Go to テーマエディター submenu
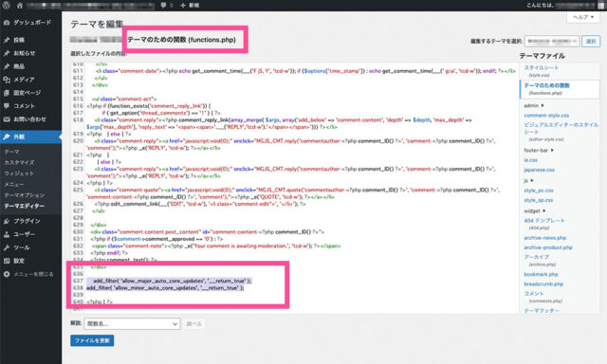The width and height of the screenshot is (607, 364). [x=25, y=206]
